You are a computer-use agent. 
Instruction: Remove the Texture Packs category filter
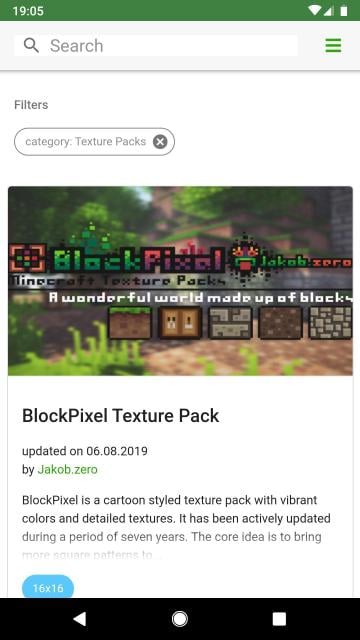tap(160, 142)
